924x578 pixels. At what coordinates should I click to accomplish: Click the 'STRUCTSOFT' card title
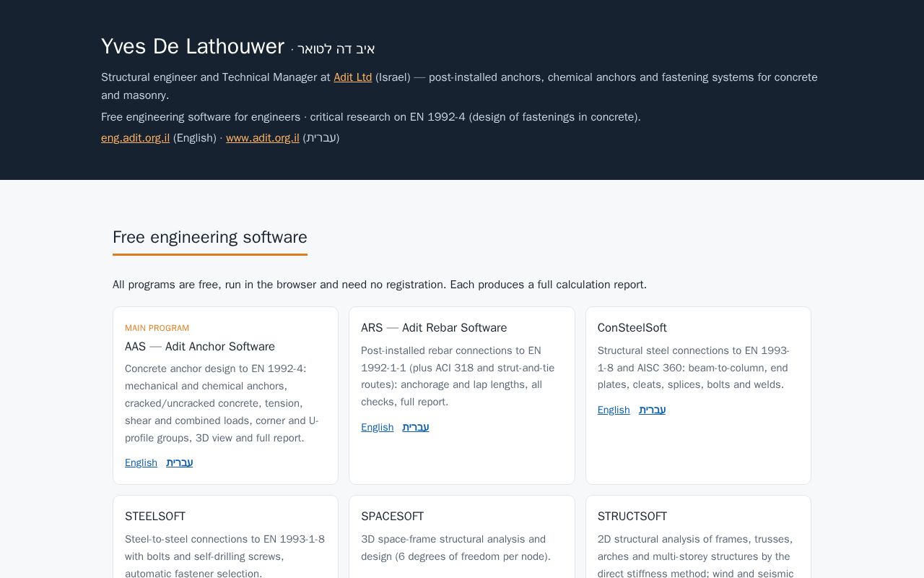tap(632, 517)
